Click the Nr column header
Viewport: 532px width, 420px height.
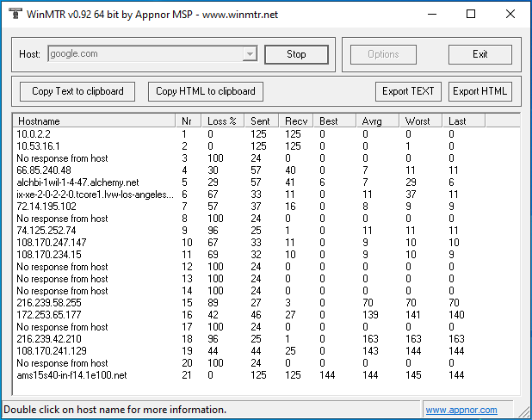(189, 121)
